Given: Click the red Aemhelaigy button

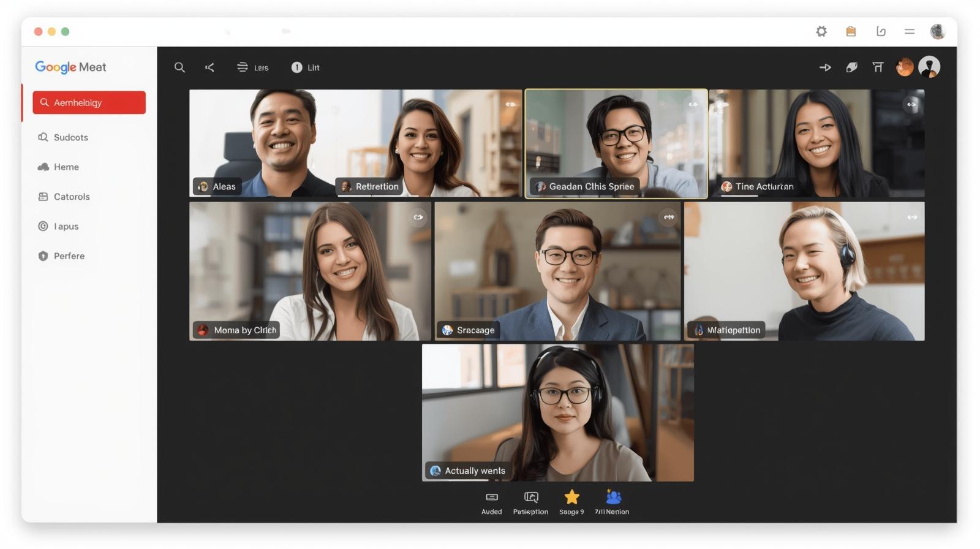Looking at the screenshot, I should tap(89, 102).
